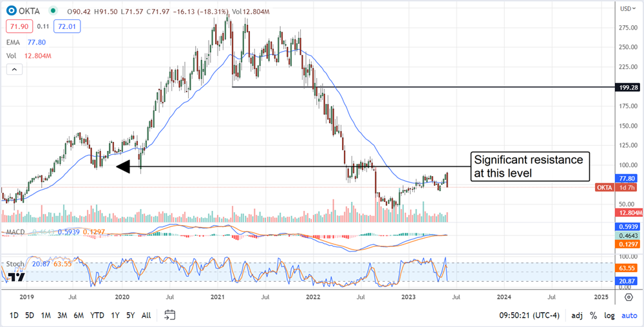Image resolution: width=644 pixels, height=327 pixels.
Task: Click the 199.28 price line label
Action: pos(628,87)
